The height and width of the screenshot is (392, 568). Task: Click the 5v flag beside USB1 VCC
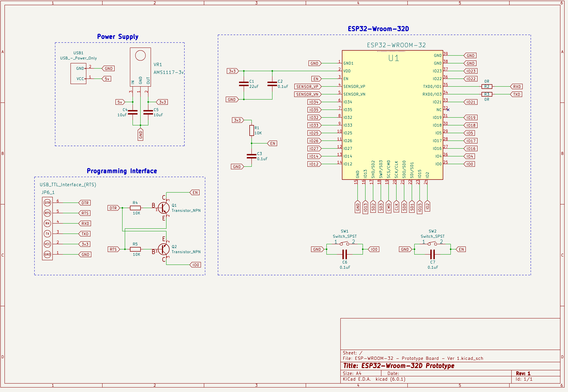106,79
